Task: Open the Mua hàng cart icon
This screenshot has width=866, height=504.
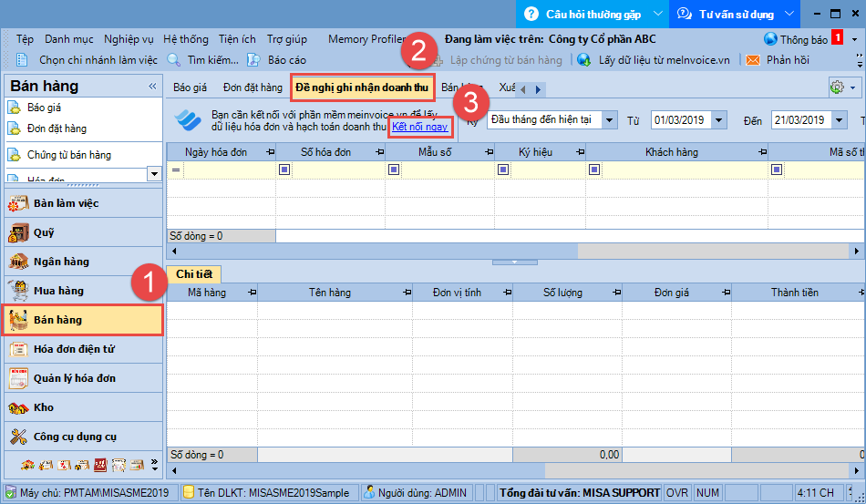Action: pos(17,291)
